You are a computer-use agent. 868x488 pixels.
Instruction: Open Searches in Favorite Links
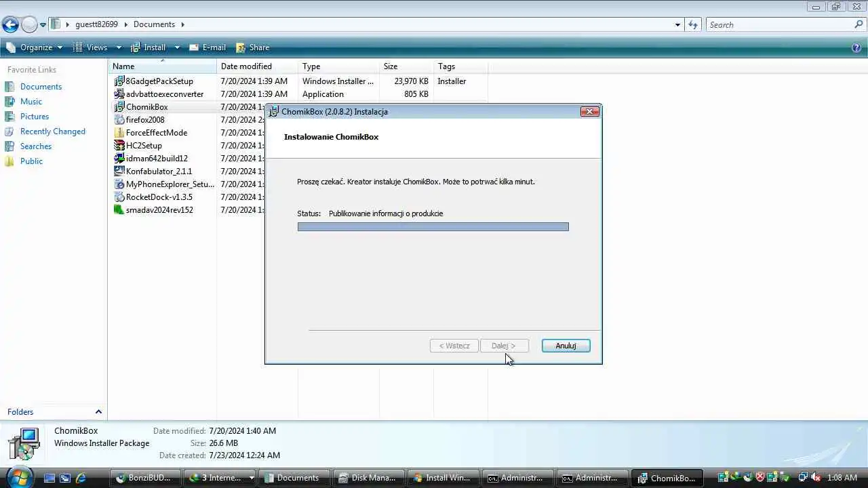pos(36,146)
